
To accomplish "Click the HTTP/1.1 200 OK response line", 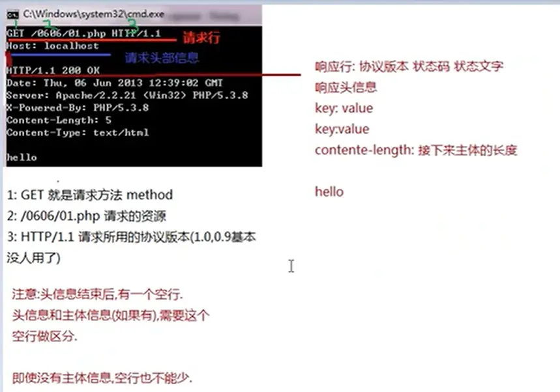I will coord(53,70).
